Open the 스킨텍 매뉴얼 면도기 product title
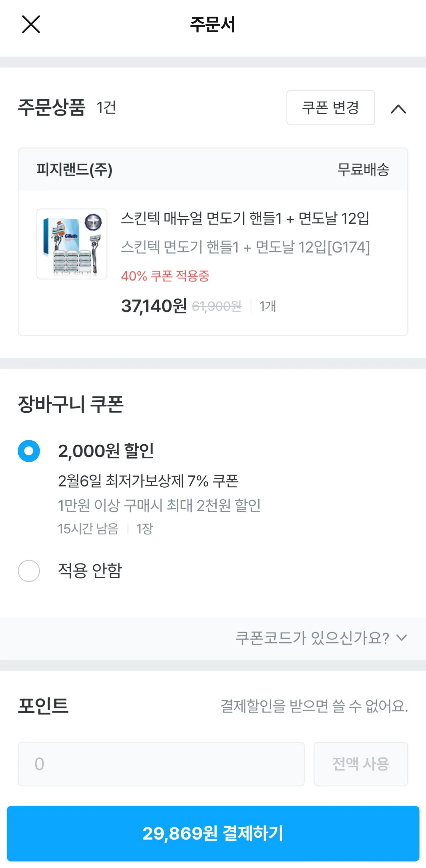 (x=245, y=218)
